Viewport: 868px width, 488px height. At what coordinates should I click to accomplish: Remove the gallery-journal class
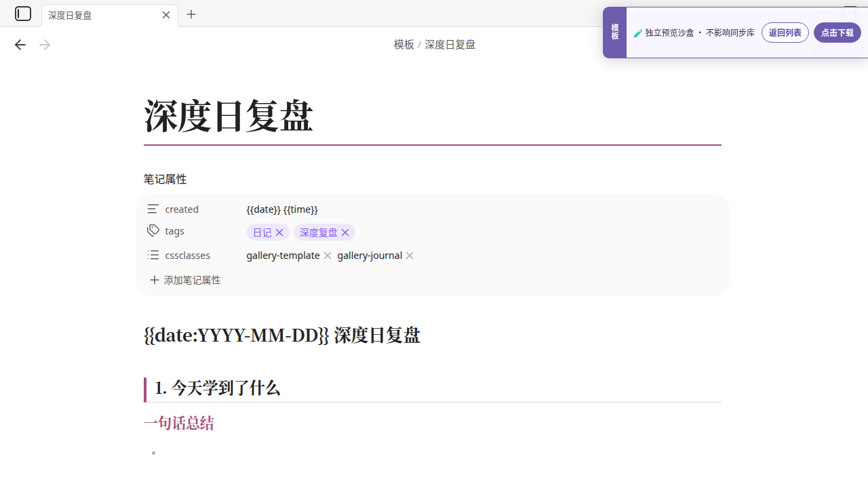click(410, 256)
